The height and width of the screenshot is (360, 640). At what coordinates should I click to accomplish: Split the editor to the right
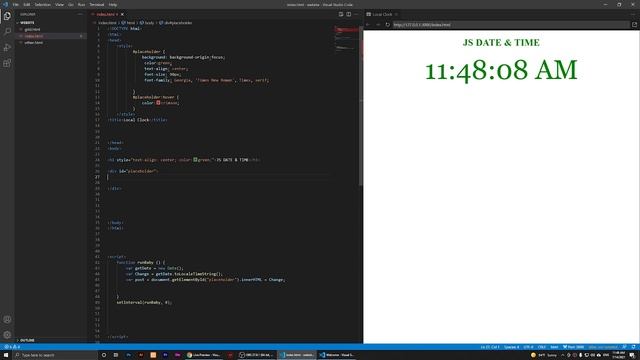click(x=349, y=14)
